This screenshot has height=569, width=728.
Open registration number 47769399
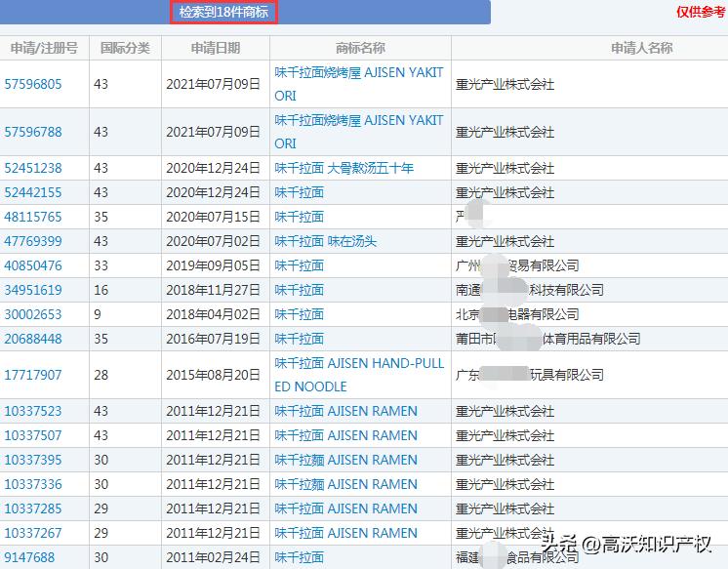(x=33, y=241)
